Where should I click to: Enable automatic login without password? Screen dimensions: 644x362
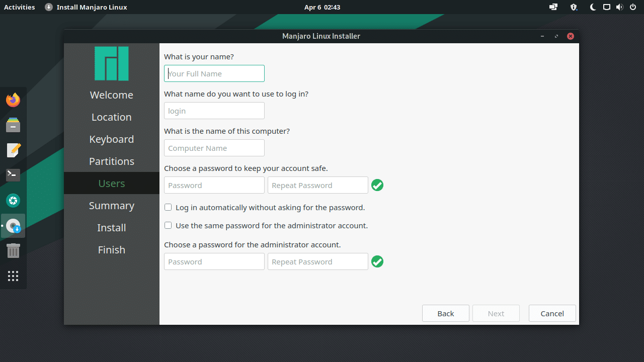(168, 207)
